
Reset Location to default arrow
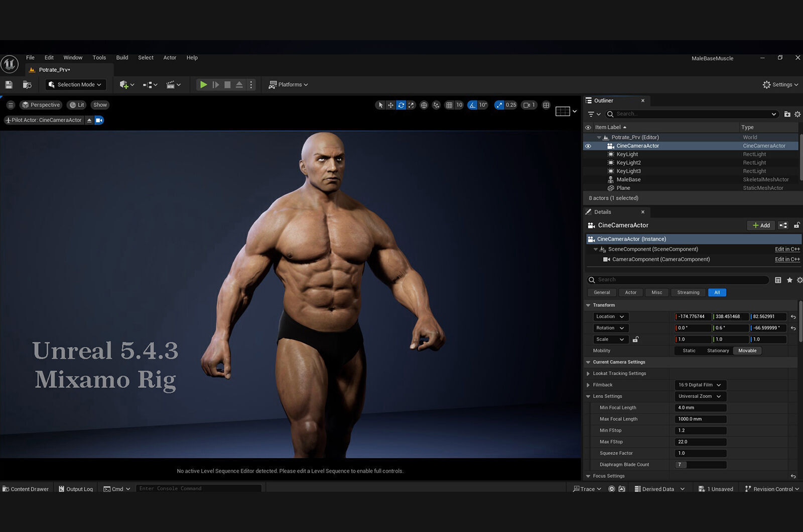click(793, 317)
